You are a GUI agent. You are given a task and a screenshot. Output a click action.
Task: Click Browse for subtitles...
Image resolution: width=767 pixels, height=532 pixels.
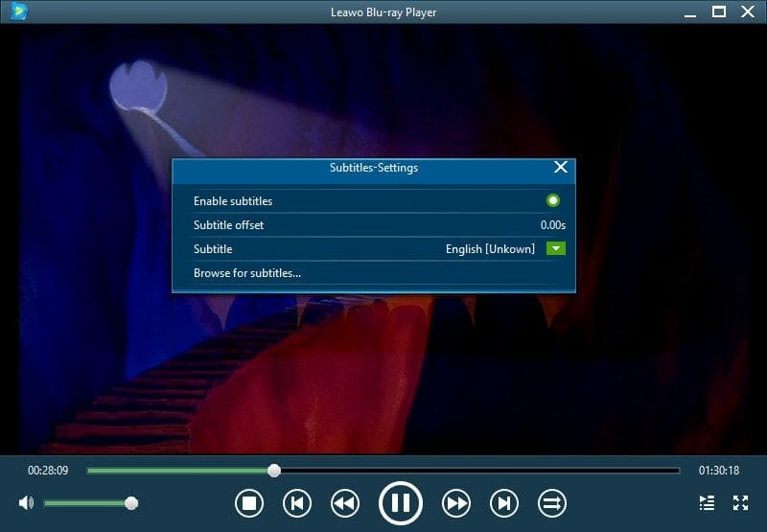[x=247, y=273]
